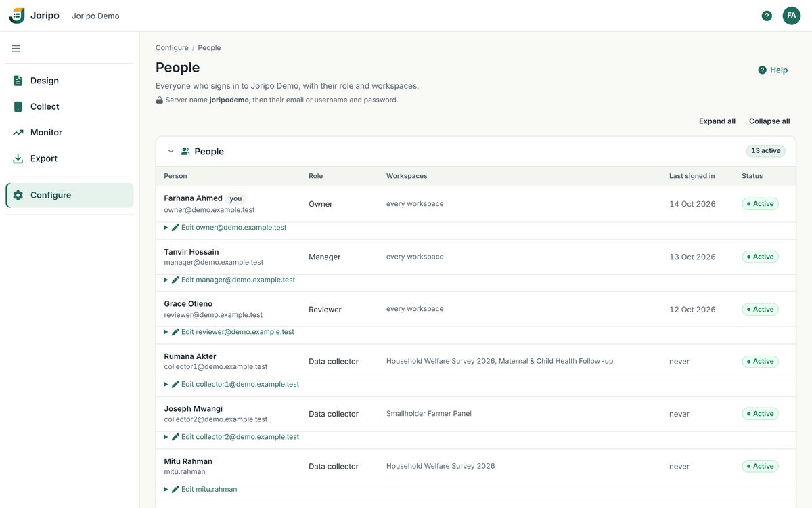Click the Workspaces column header
The image size is (812, 508).
point(407,176)
